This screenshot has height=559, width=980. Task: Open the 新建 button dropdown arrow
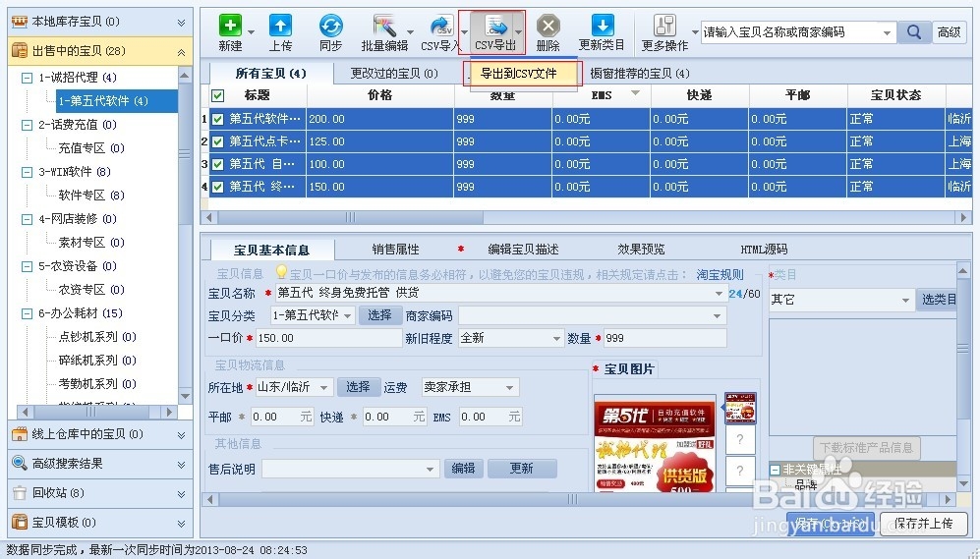point(252,31)
